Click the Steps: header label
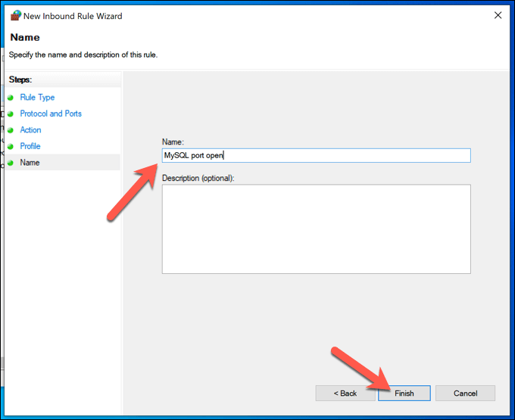The width and height of the screenshot is (515, 420). (x=20, y=79)
